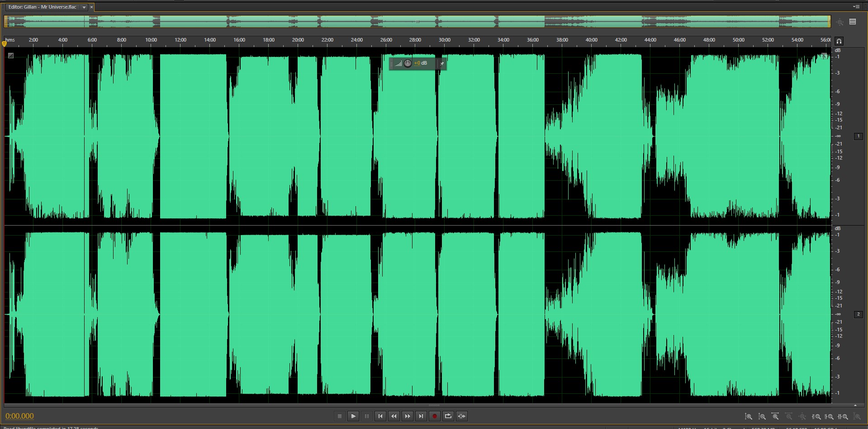Image resolution: width=868 pixels, height=429 pixels.
Task: Zoom to the selection Out point
Action: point(829,417)
